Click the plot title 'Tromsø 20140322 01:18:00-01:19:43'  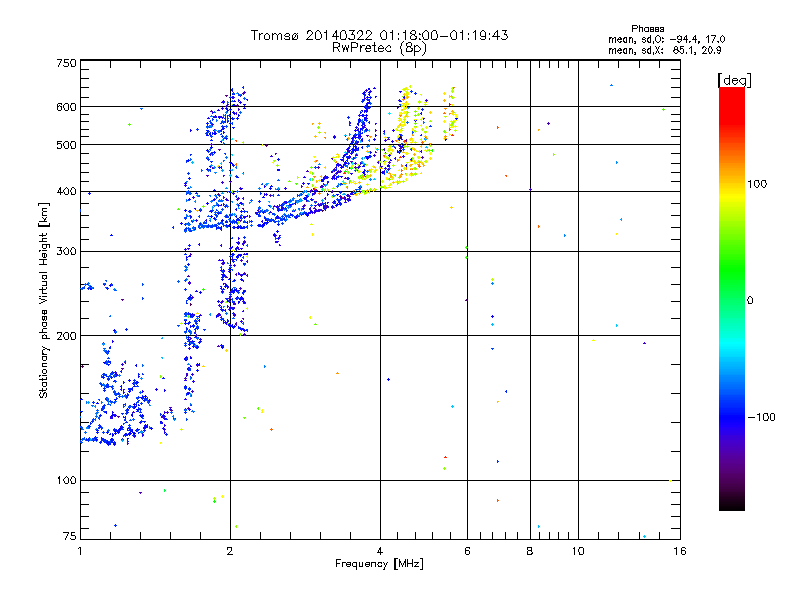379,35
